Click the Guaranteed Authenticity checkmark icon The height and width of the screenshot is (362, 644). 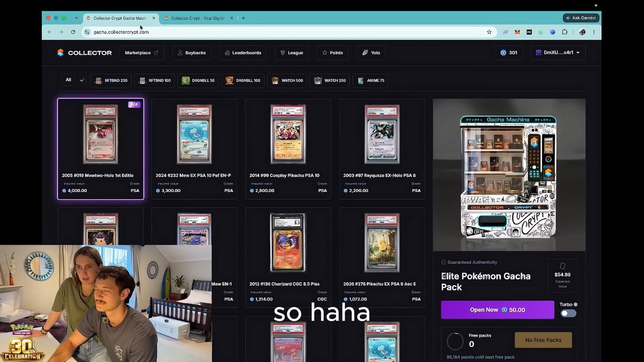click(444, 262)
